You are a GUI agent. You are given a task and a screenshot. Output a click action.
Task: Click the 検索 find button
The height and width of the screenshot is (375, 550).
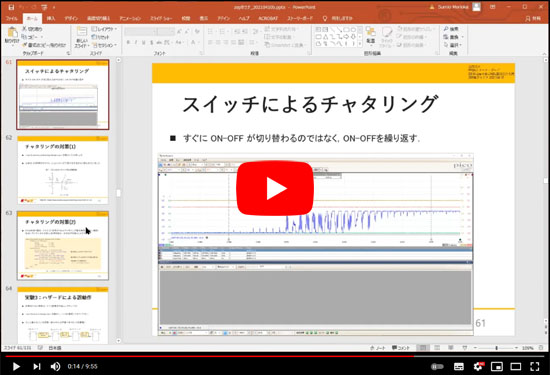click(x=451, y=29)
